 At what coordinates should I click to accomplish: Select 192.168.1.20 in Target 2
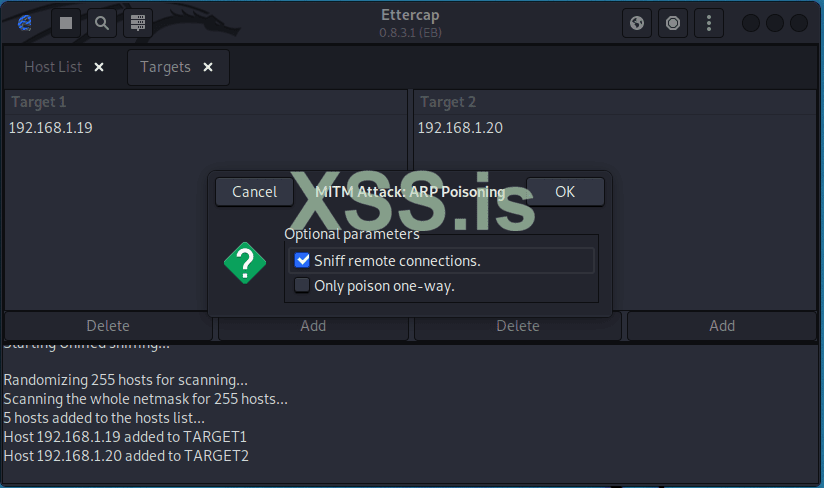coord(460,128)
